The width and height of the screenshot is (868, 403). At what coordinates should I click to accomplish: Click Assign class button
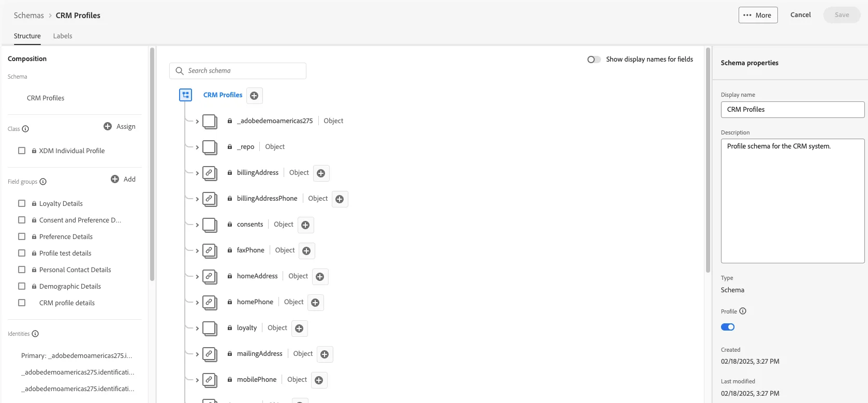coord(120,126)
